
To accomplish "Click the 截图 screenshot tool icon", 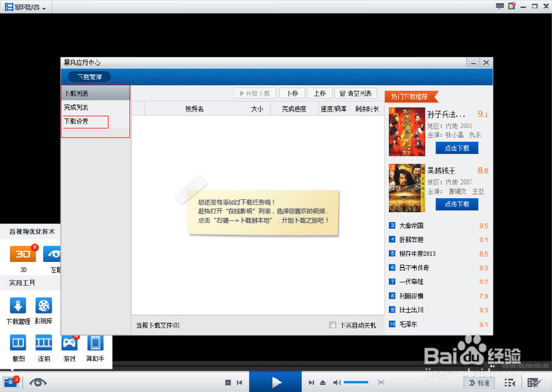I will (18, 342).
